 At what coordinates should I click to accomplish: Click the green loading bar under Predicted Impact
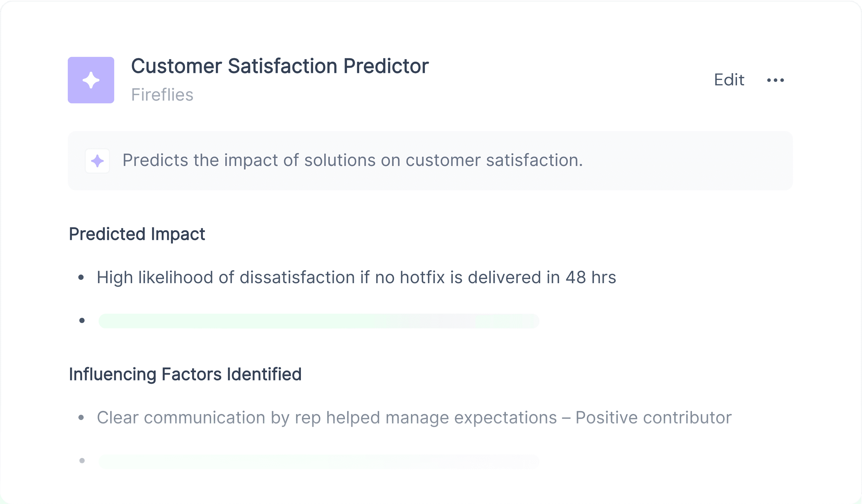point(319,321)
